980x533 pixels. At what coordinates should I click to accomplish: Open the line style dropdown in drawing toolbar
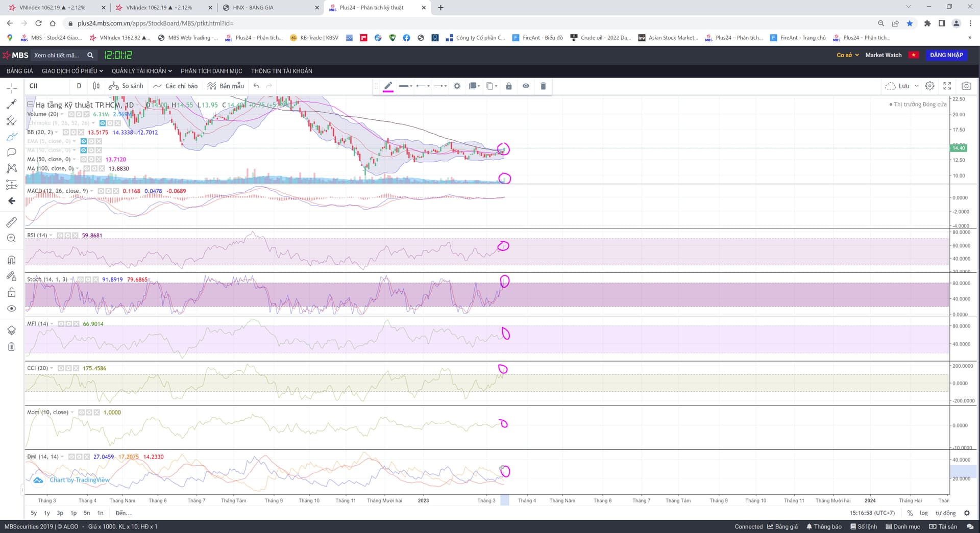click(406, 86)
